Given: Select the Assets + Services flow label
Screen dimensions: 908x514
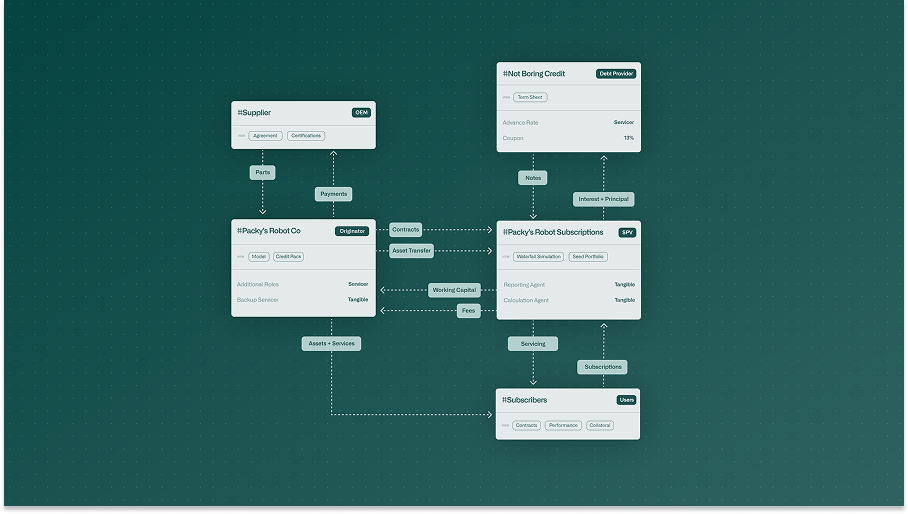Looking at the screenshot, I should click(331, 344).
